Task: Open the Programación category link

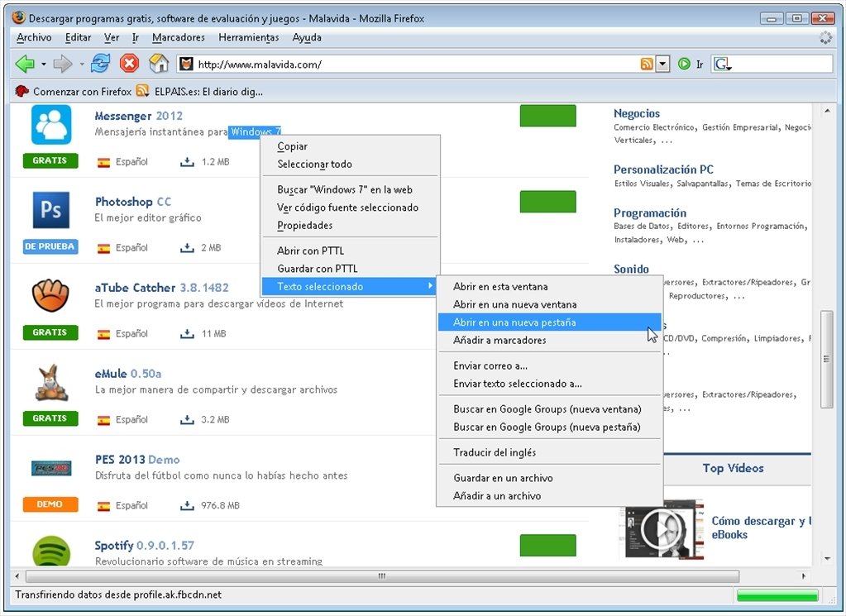Action: [x=650, y=212]
